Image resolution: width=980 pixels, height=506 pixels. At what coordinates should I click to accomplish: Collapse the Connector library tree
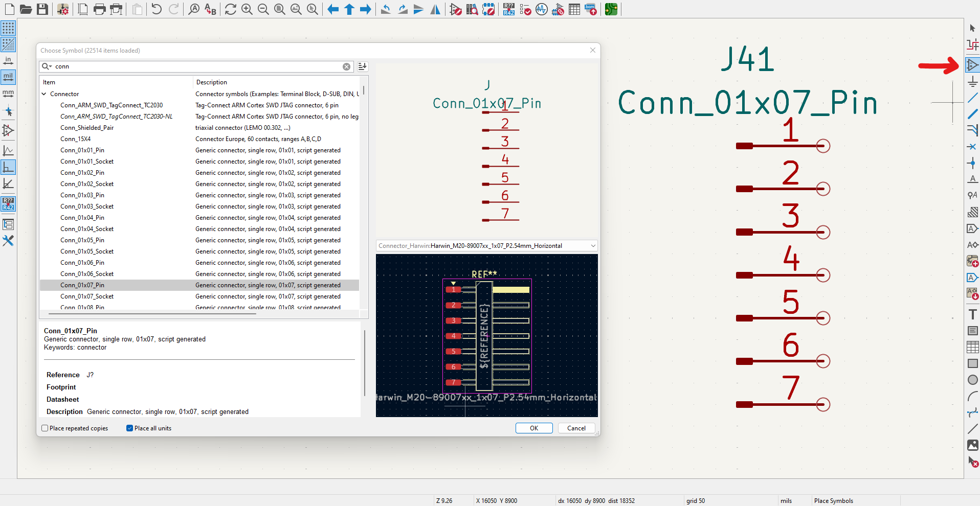44,94
